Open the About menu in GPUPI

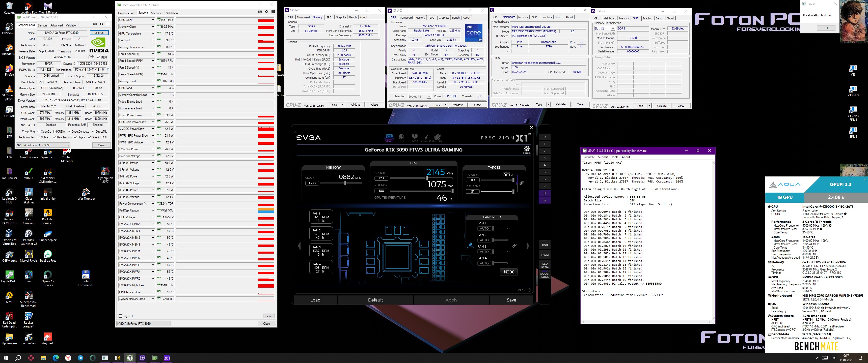coord(626,157)
